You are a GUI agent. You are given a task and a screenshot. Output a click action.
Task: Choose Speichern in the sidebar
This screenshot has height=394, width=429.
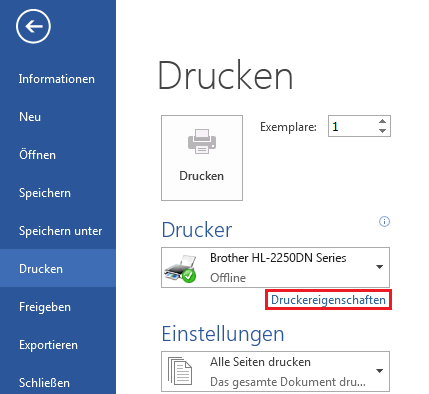coord(45,193)
